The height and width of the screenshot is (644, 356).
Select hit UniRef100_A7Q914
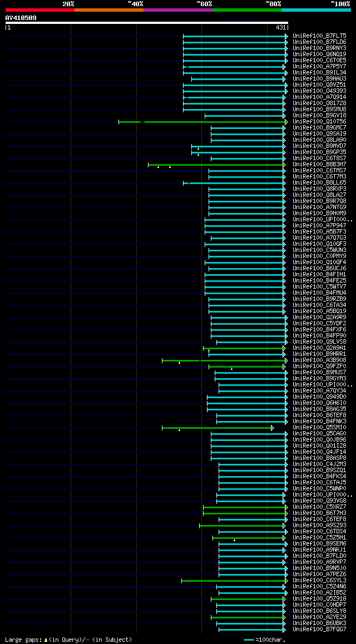click(x=319, y=97)
